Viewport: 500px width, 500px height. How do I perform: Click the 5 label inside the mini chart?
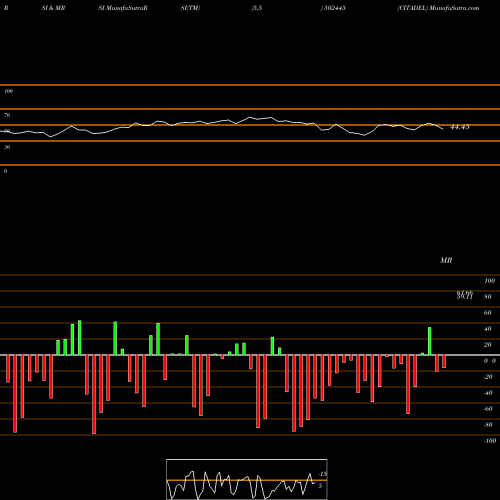coord(320,486)
